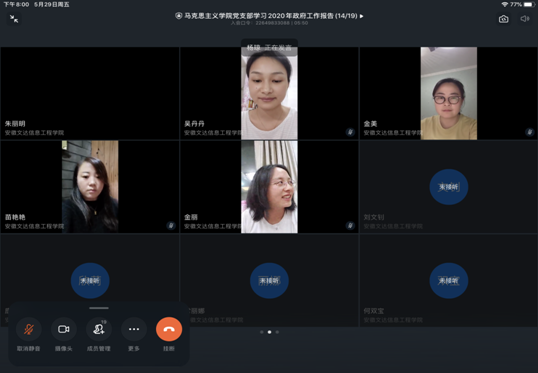Open the 更多 more options menu
Image resolution: width=538 pixels, height=373 pixels.
[x=134, y=329]
